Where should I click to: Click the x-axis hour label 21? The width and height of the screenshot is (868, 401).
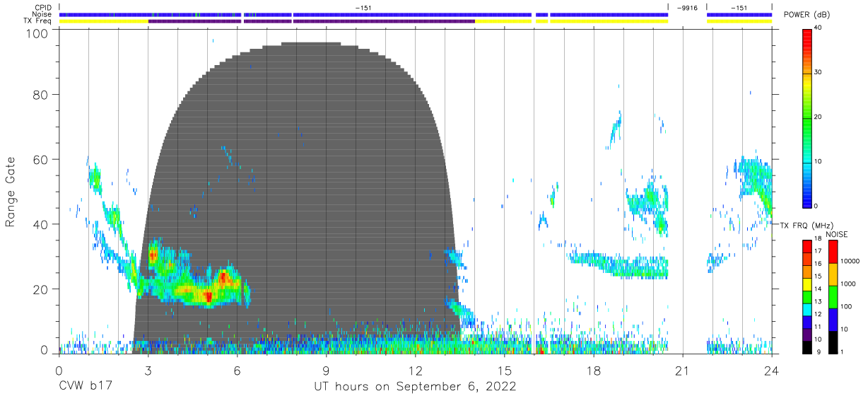pos(683,371)
